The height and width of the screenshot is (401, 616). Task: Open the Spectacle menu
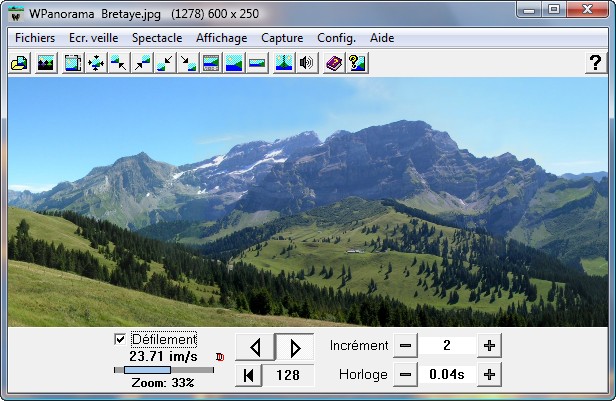tap(157, 38)
